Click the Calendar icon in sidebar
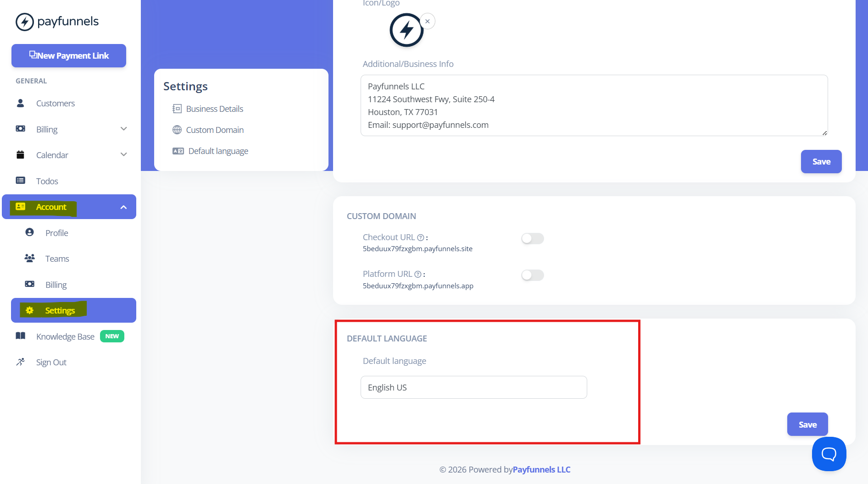The image size is (868, 484). coord(20,154)
